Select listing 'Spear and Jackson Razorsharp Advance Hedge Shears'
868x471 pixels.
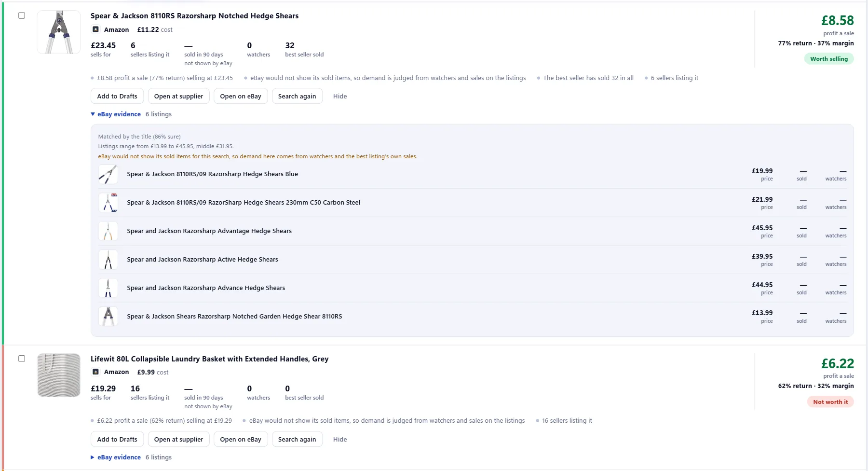(206, 288)
